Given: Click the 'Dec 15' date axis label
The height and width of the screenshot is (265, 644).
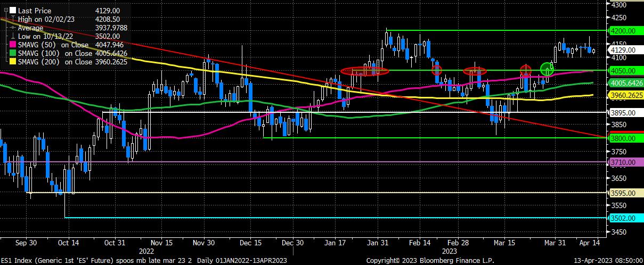Looking at the screenshot, I should coord(251,242).
